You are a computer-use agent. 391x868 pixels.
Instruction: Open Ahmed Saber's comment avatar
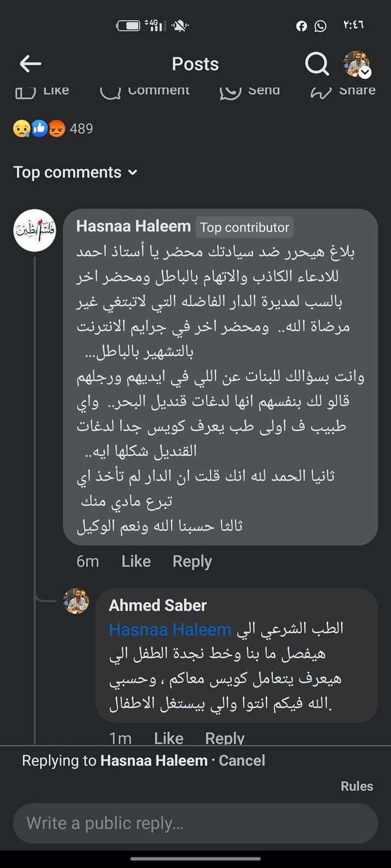tap(77, 601)
